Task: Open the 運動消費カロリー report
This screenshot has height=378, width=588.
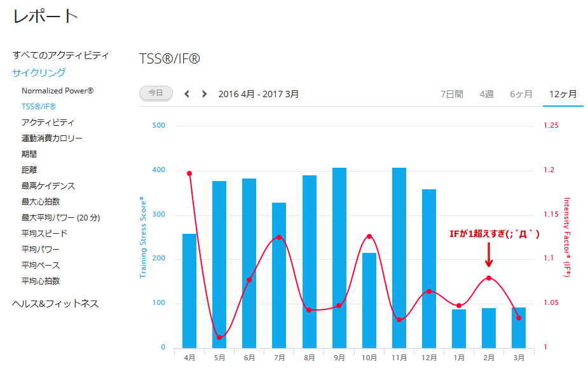Action: (51, 138)
